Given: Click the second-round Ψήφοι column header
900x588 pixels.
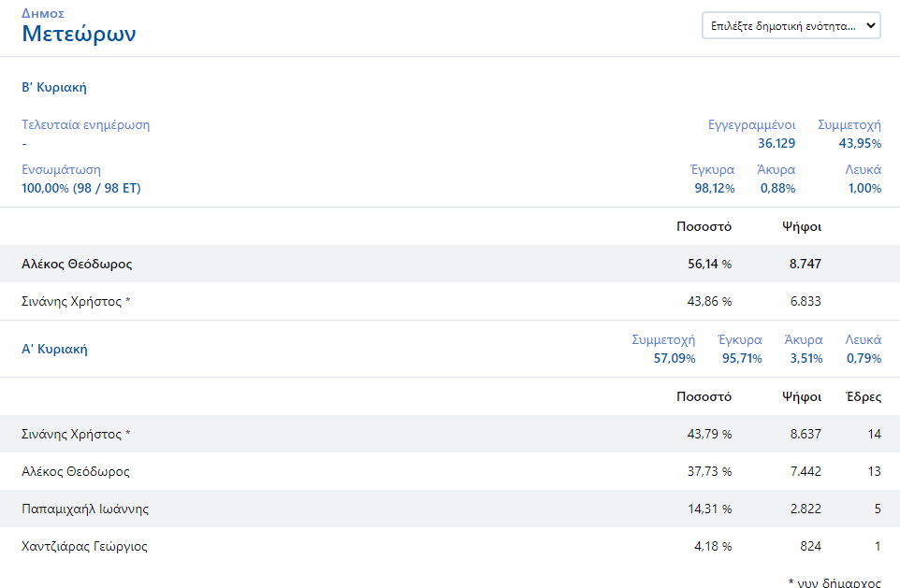Looking at the screenshot, I should coord(802,226).
